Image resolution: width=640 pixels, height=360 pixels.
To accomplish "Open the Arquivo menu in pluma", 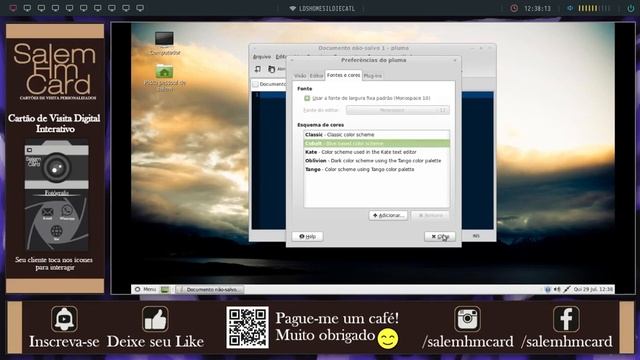I will tap(262, 57).
